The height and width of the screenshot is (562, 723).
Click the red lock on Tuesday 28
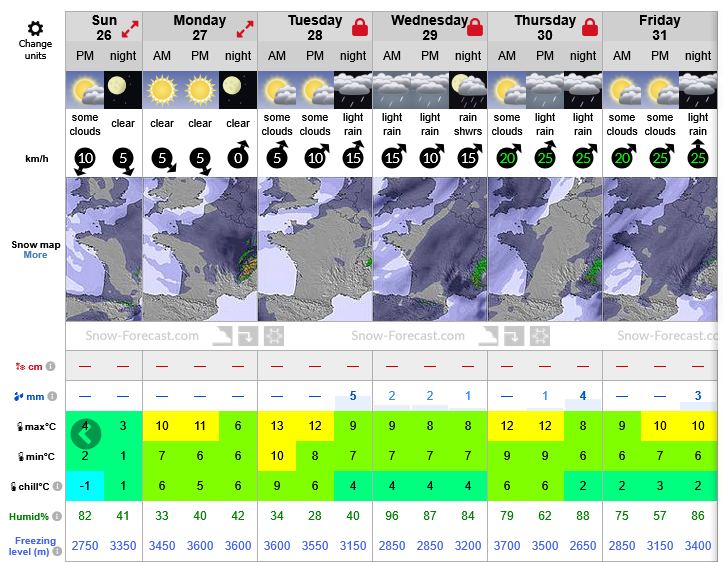(360, 27)
